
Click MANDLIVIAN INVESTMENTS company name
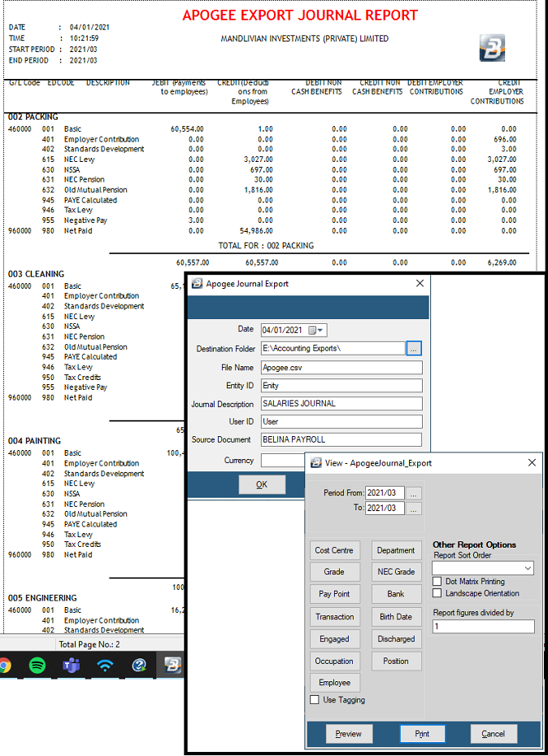(x=304, y=38)
